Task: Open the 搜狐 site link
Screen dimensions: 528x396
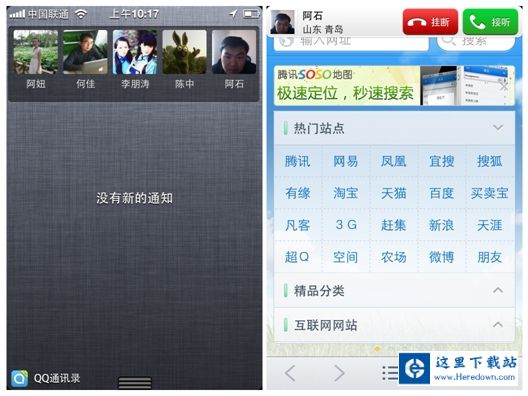Action: point(490,161)
